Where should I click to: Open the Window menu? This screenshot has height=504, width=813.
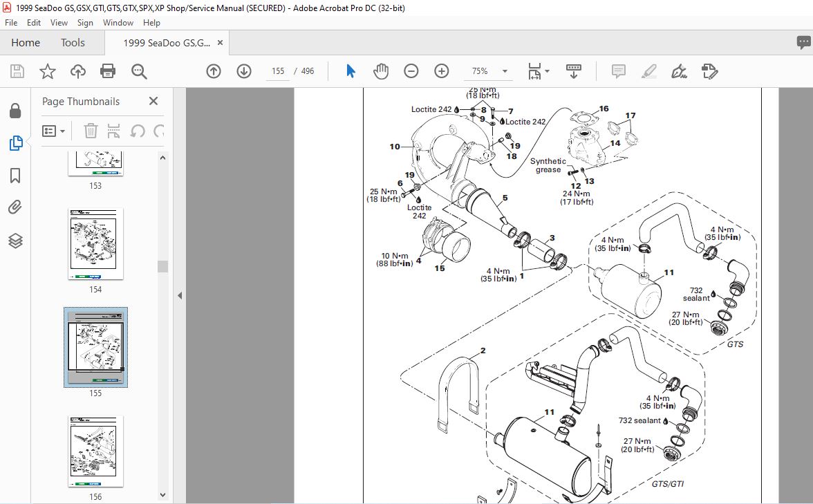tap(118, 23)
